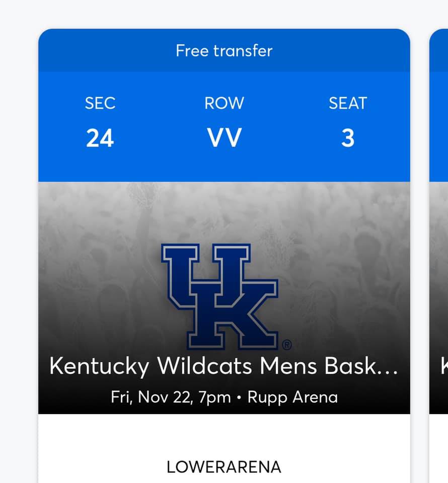448x483 pixels.
Task: Open the Kentucky Wildcats Mens Bask... event title
Action: tap(224, 367)
